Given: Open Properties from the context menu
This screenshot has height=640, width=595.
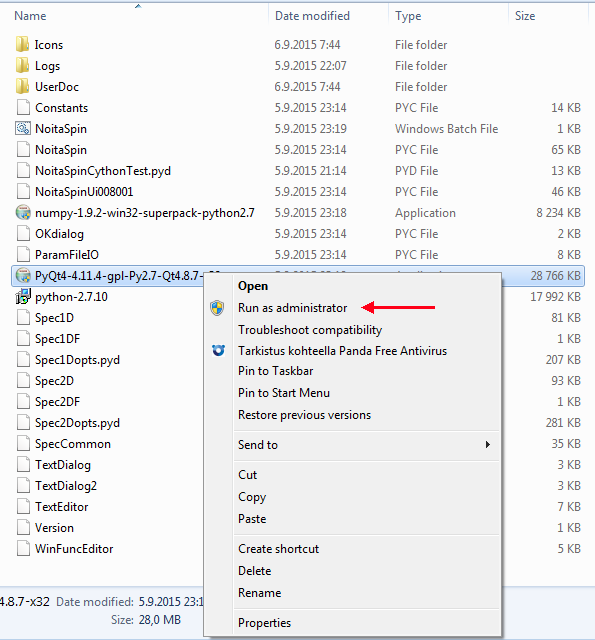Looking at the screenshot, I should pyautogui.click(x=264, y=623).
